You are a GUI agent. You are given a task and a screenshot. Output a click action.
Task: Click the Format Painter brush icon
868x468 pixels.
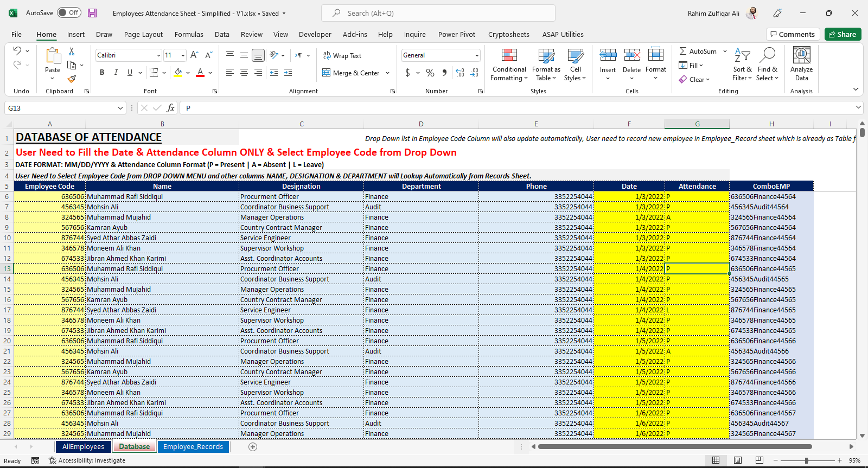click(x=72, y=79)
